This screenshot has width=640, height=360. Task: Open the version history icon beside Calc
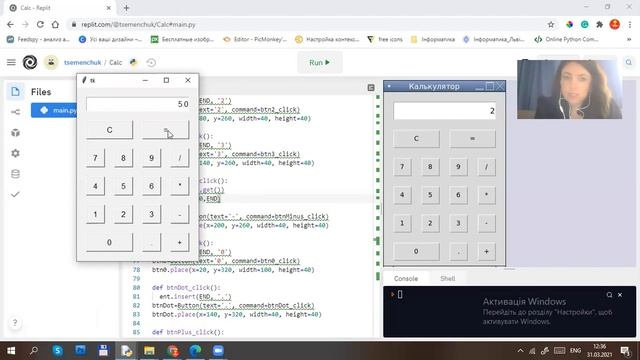pyautogui.click(x=151, y=62)
